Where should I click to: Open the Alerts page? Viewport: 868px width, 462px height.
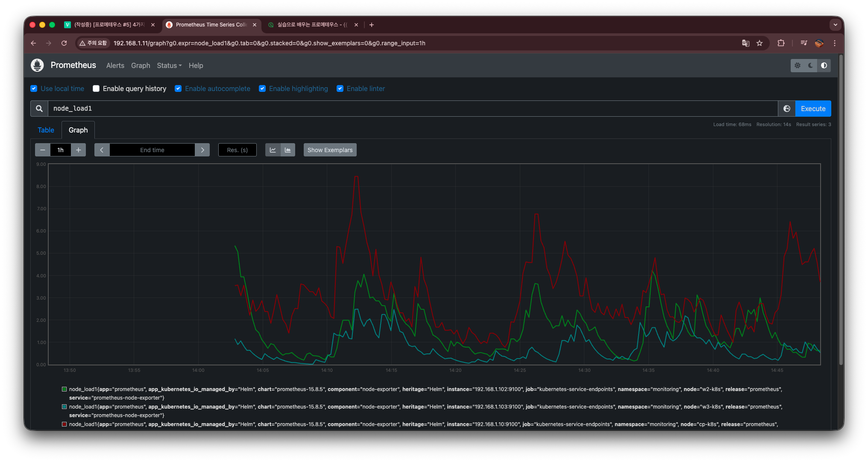click(115, 65)
